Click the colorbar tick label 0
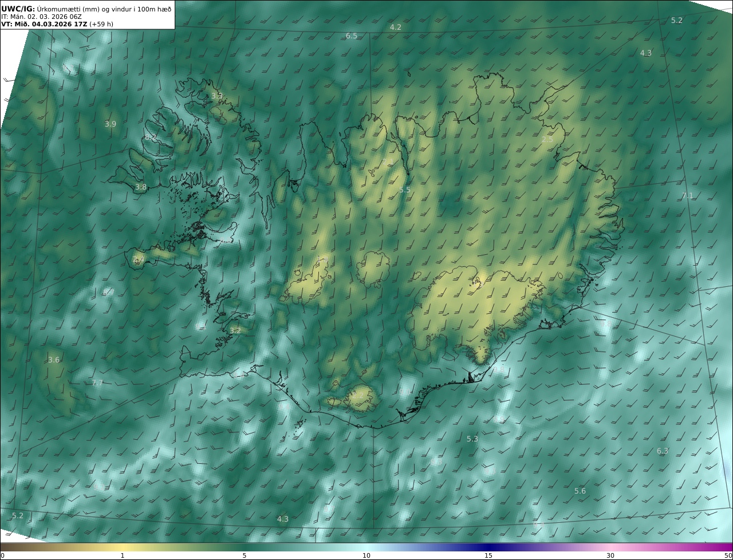 tap(2, 555)
